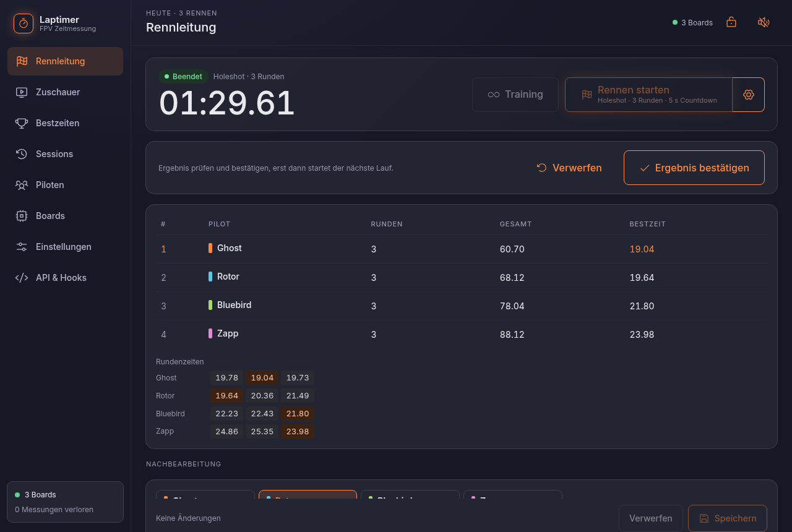Click Verwerfen next to Ergebnis bestätigen
Viewport: 792px width, 532px height.
point(569,168)
